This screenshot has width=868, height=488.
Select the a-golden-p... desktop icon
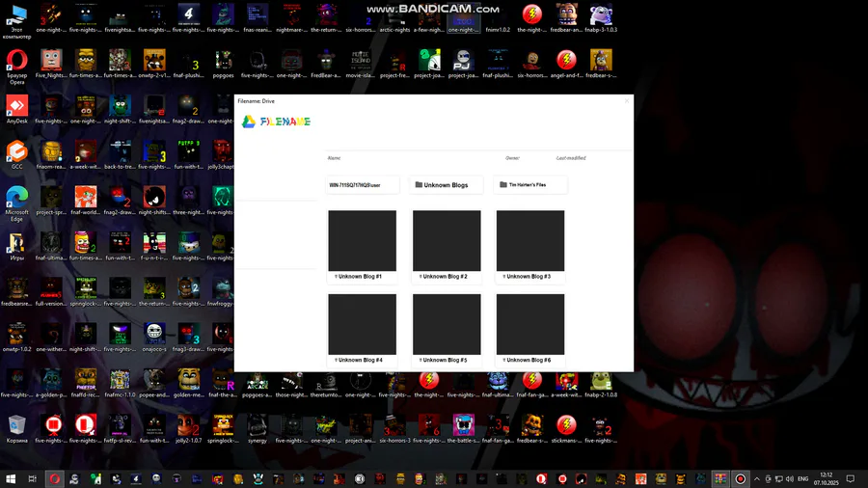51,383
